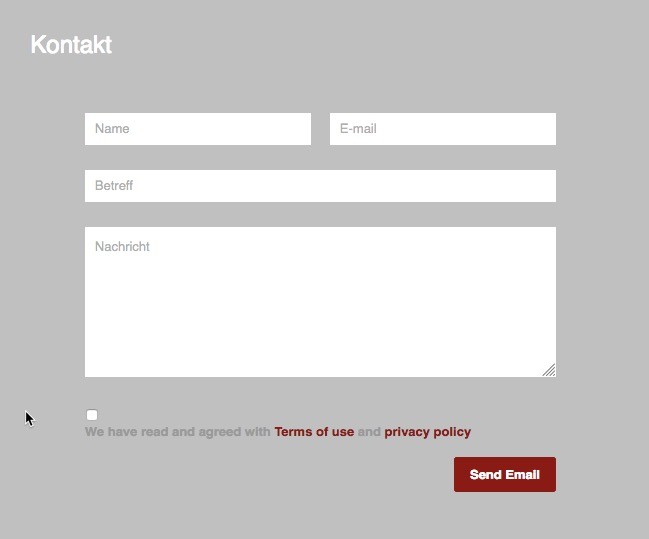Focus the E-mail text field

pos(442,129)
